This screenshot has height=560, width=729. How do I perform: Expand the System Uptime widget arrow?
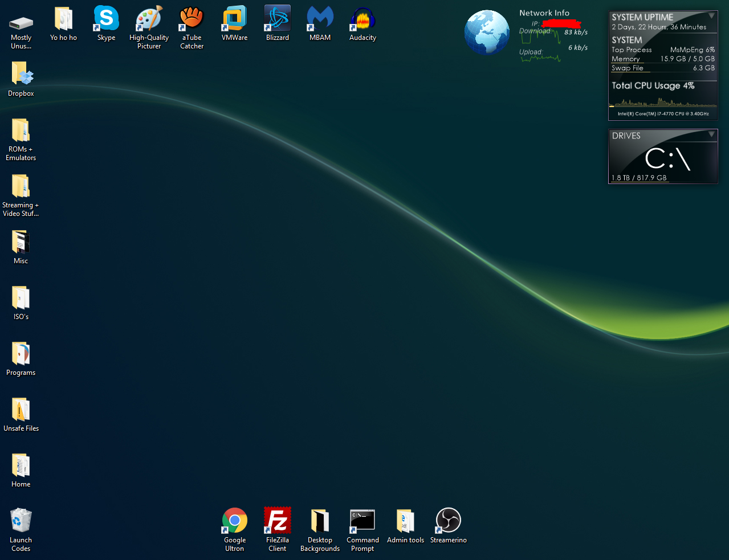click(x=711, y=16)
